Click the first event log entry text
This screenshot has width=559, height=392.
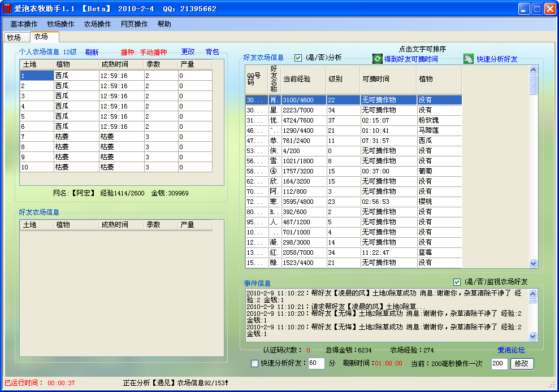click(384, 297)
